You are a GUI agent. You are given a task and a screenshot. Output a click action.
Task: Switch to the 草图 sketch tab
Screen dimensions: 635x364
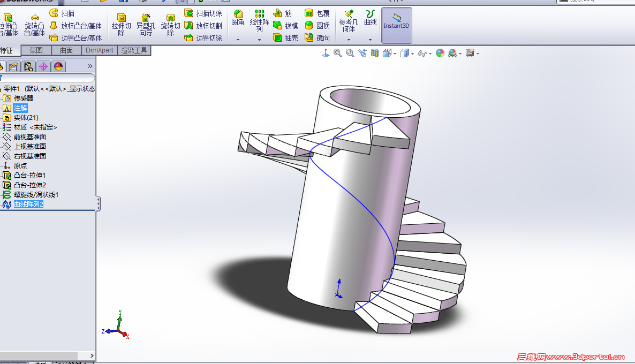point(36,50)
